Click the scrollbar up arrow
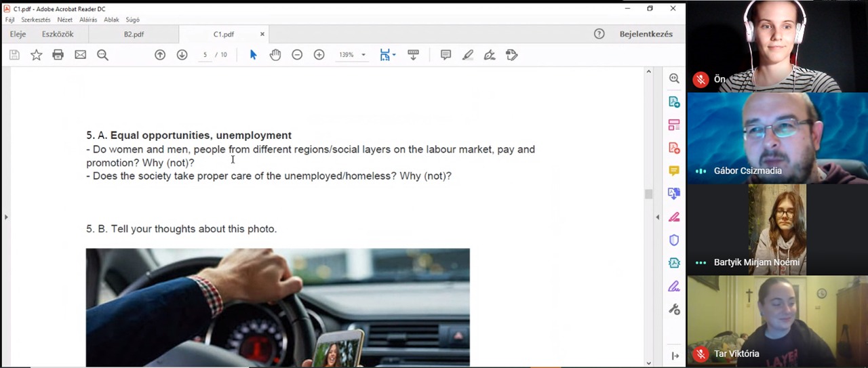The height and width of the screenshot is (368, 868). pos(648,71)
